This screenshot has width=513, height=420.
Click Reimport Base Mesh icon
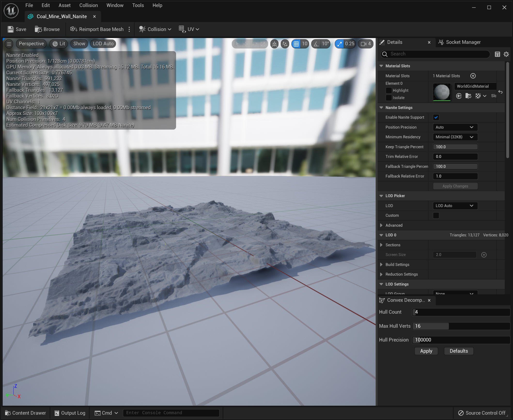[x=74, y=29]
